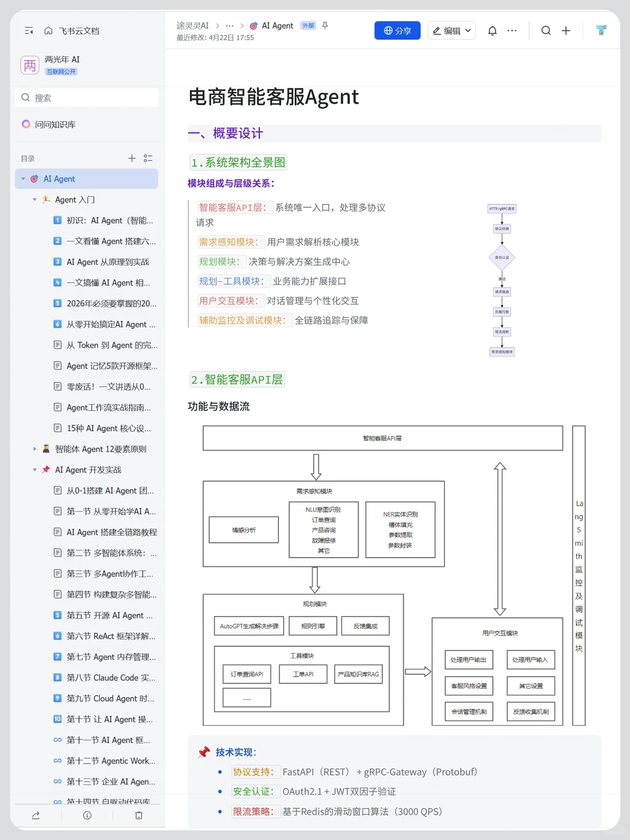Collapse AI Agent 开发实战 section

pos(35,470)
